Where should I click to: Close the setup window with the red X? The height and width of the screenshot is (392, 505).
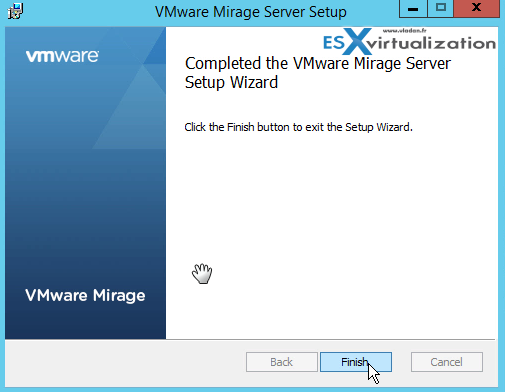coord(477,8)
